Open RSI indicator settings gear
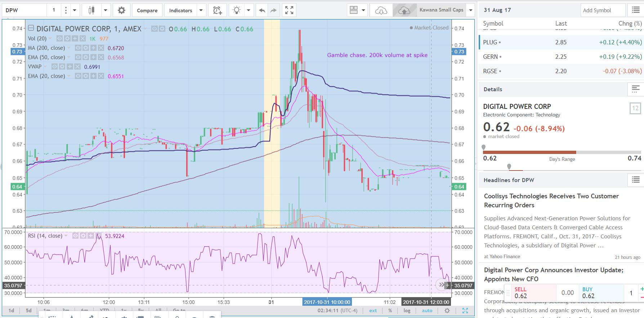 82,236
